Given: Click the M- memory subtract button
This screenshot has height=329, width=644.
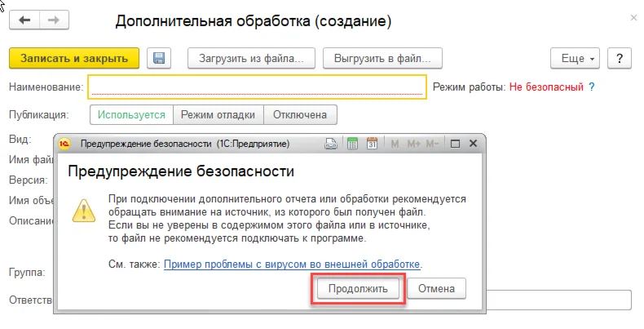Looking at the screenshot, I should click(432, 144).
